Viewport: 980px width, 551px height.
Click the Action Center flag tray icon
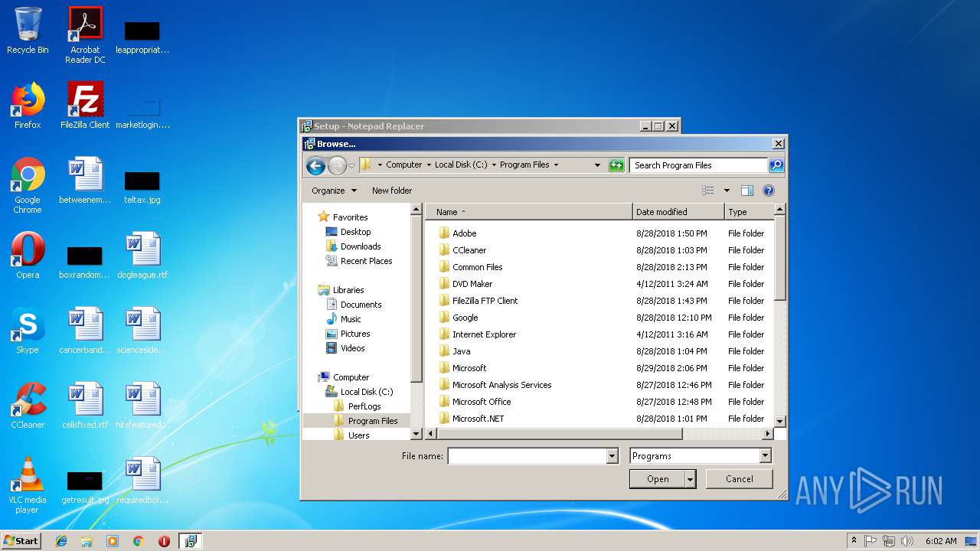871,541
